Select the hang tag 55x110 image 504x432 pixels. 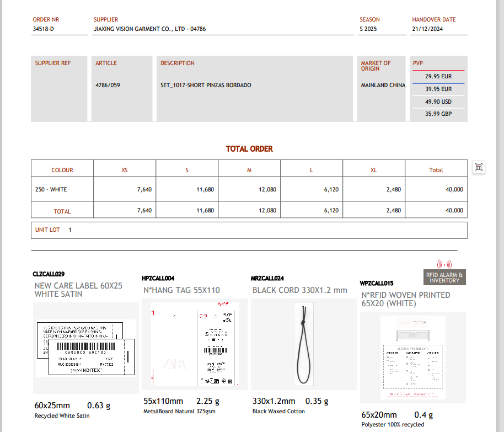(195, 344)
